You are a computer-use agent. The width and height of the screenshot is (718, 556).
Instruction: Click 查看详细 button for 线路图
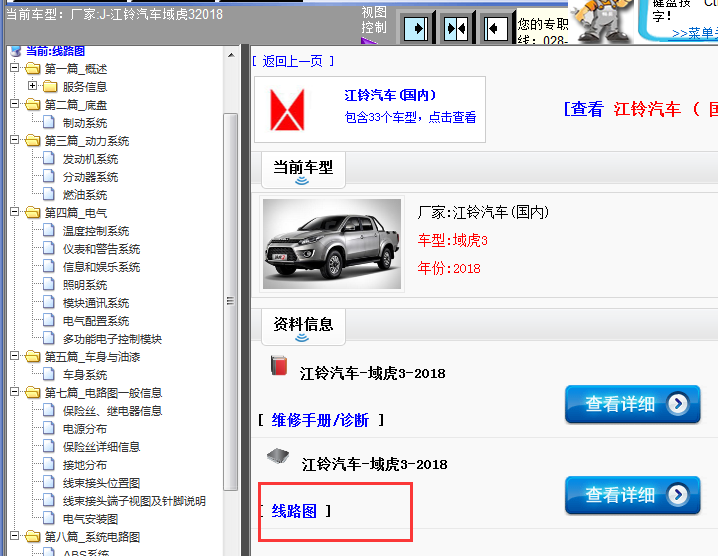(x=632, y=495)
